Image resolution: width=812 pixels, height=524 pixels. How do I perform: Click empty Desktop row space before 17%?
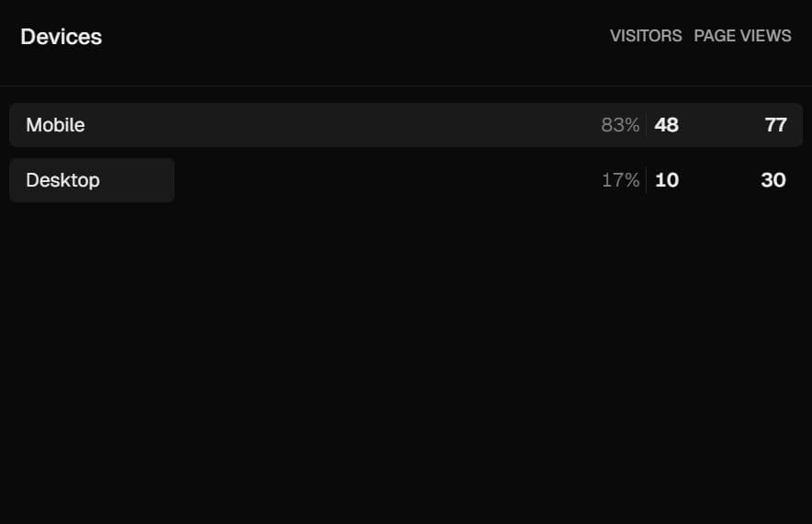point(386,180)
